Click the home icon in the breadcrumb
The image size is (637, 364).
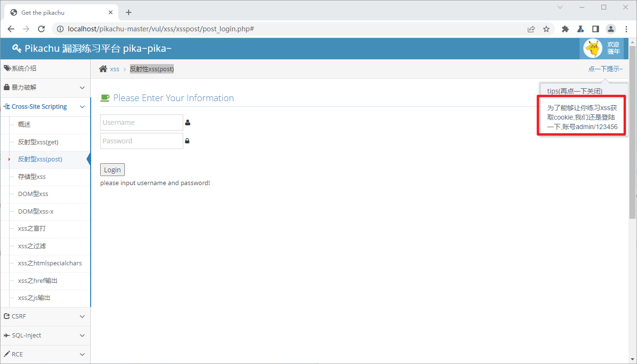coord(103,69)
